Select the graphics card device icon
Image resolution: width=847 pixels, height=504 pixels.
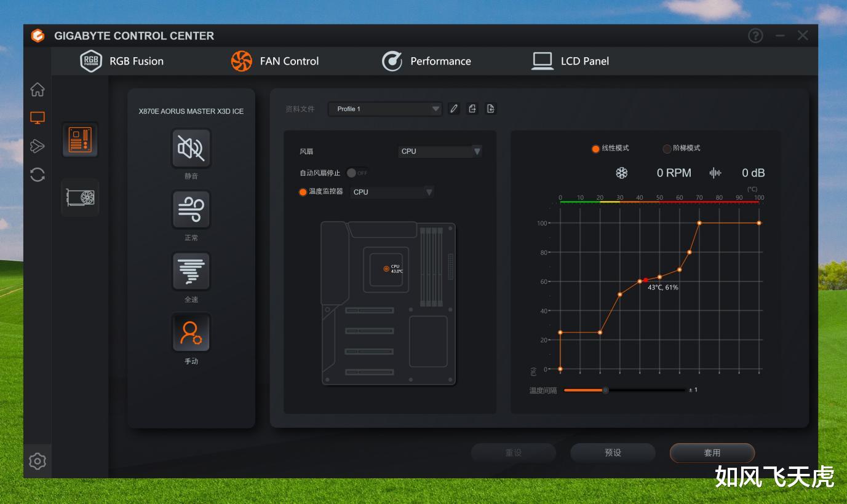[80, 197]
